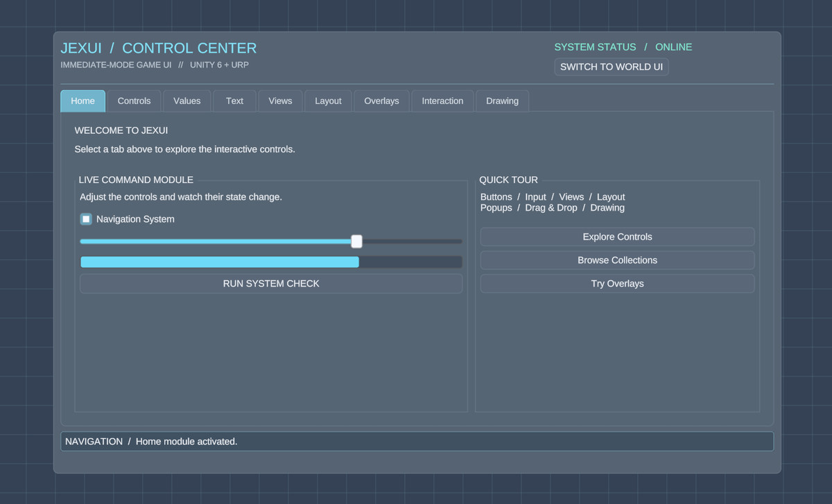Open the Values tab

187,101
